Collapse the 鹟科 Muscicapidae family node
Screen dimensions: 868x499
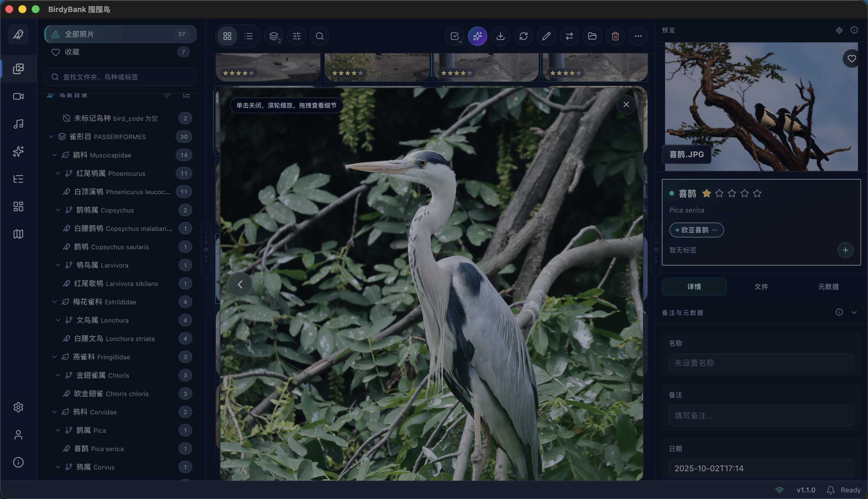coord(55,155)
